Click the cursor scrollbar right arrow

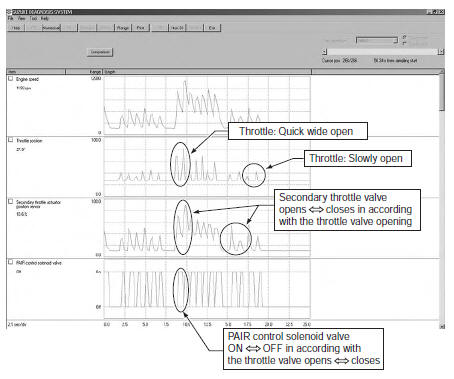coord(441,52)
